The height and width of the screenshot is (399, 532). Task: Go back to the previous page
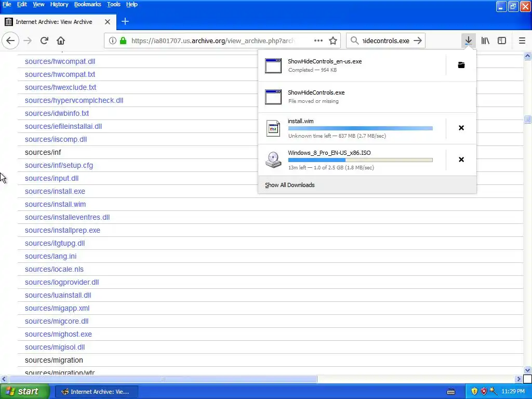pos(10,41)
